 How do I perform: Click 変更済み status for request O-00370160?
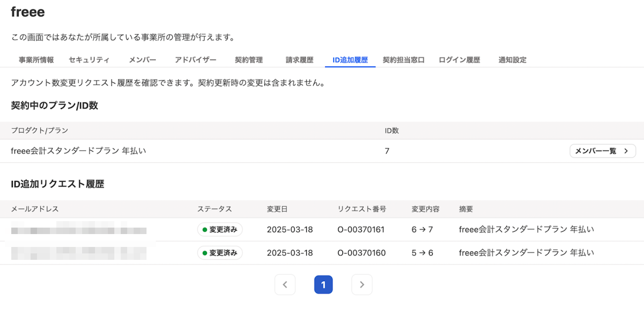(220, 253)
